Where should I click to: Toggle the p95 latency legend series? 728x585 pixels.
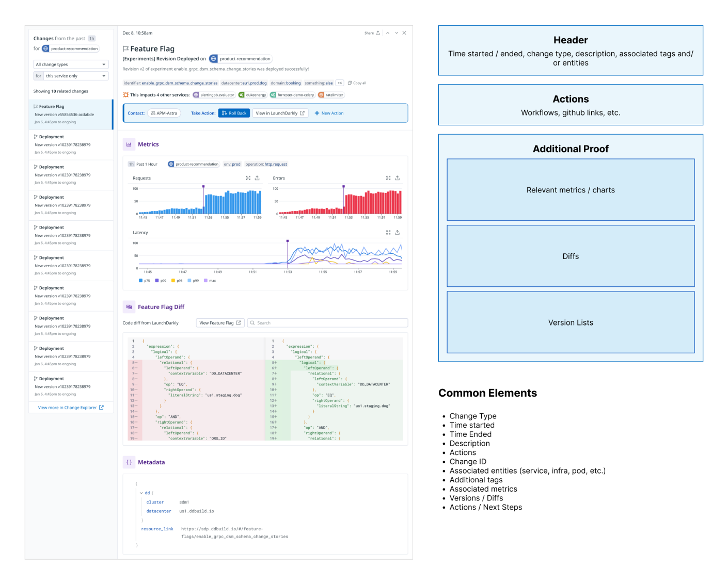[177, 281]
